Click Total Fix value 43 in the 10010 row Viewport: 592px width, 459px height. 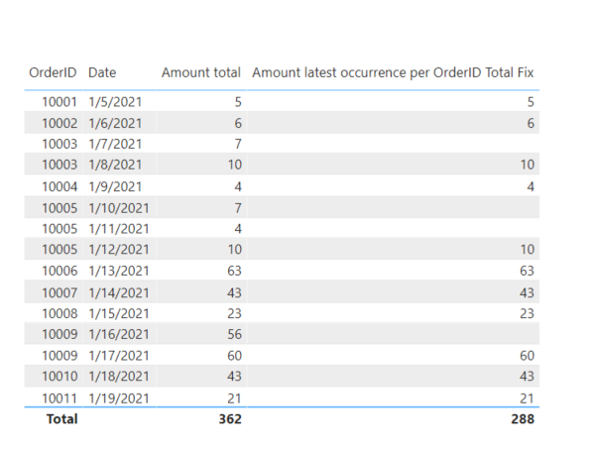527,376
